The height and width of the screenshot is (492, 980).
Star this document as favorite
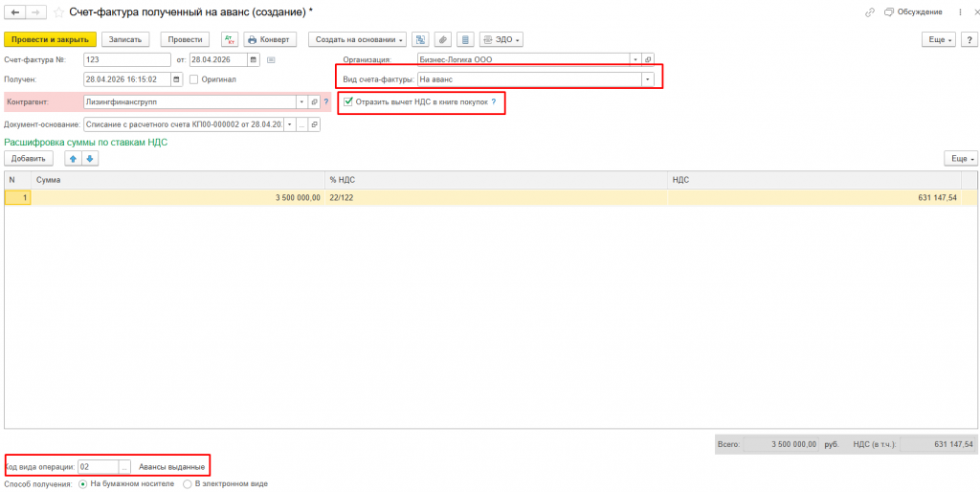point(58,11)
